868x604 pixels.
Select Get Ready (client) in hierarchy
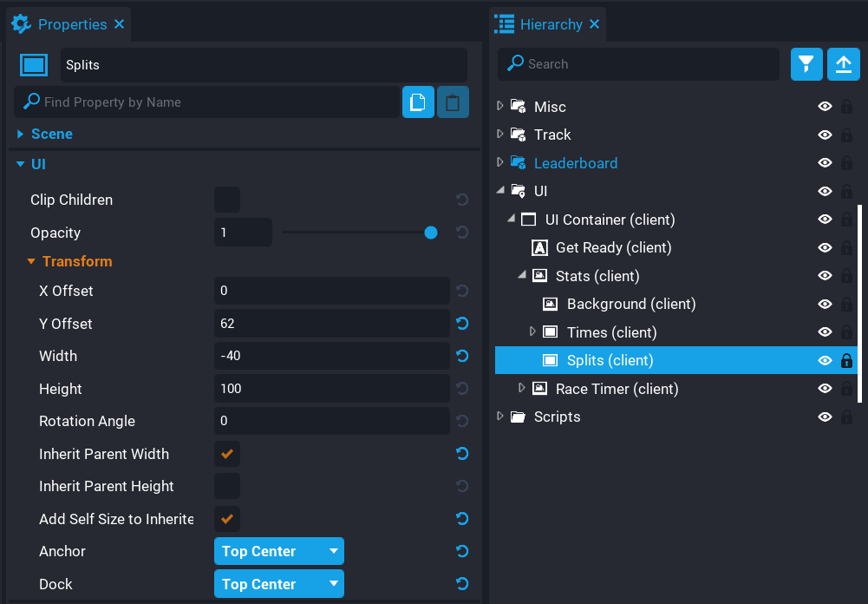coord(613,248)
